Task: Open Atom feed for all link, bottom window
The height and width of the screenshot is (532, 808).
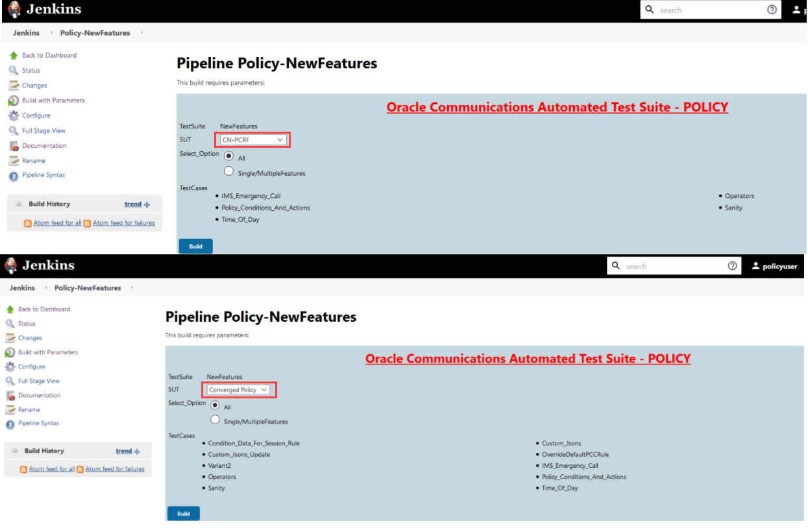Action: (52, 469)
